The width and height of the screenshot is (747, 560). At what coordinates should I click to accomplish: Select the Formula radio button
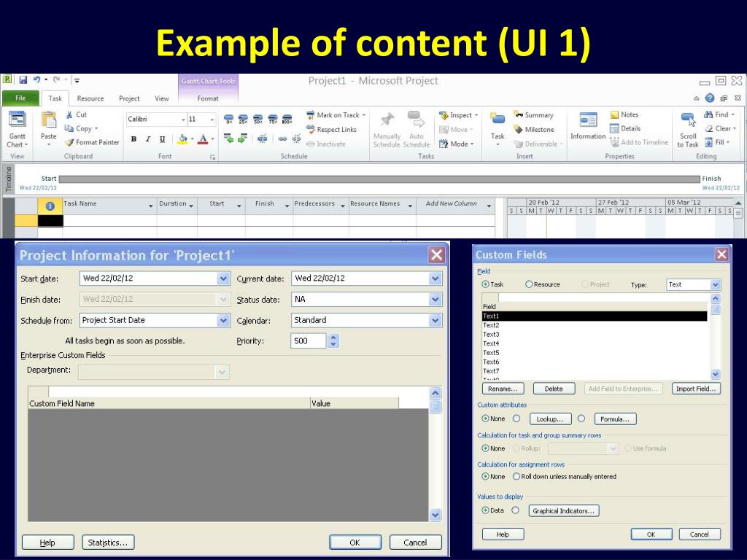(581, 419)
